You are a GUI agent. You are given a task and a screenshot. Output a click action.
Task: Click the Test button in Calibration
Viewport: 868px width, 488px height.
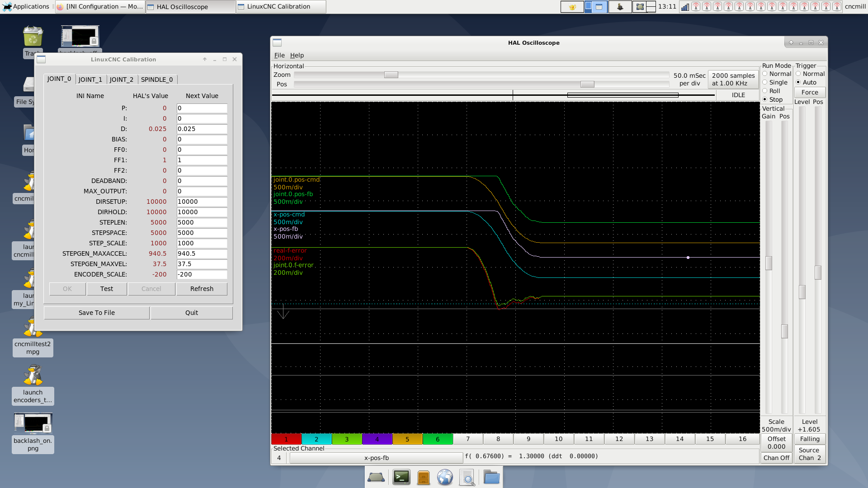(107, 289)
